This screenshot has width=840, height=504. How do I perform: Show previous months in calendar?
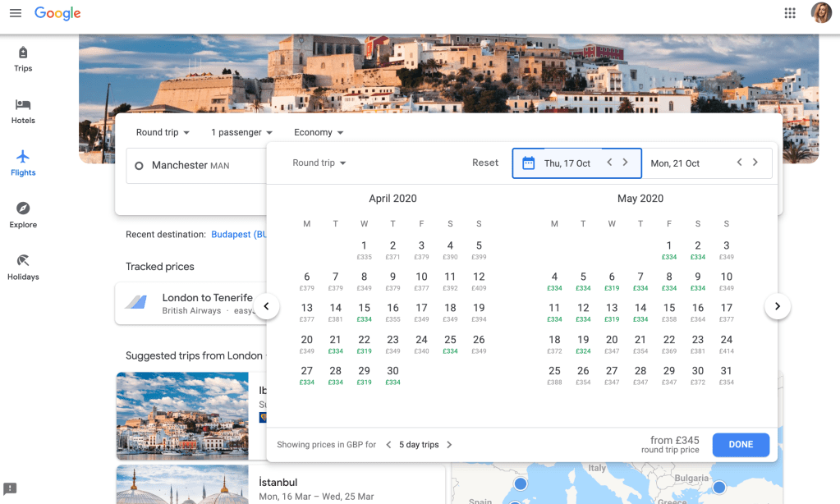(266, 307)
